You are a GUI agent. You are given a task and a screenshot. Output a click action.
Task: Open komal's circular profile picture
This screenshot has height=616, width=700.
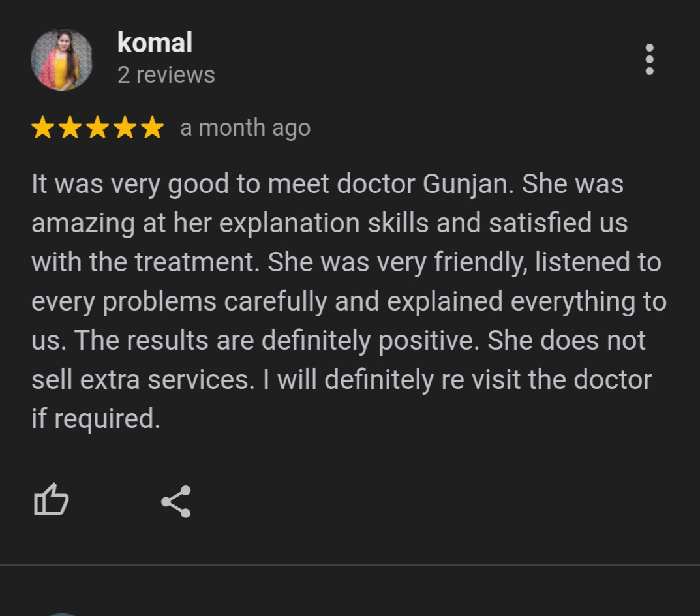coord(61,59)
